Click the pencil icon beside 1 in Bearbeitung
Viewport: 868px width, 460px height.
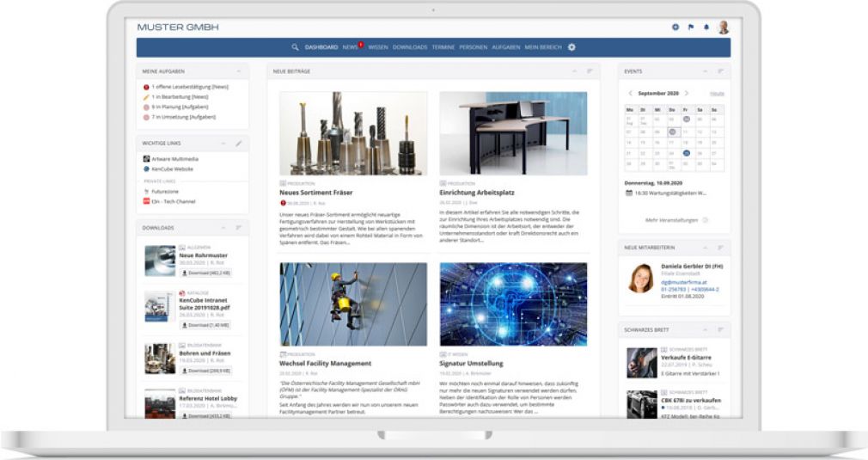[x=146, y=97]
